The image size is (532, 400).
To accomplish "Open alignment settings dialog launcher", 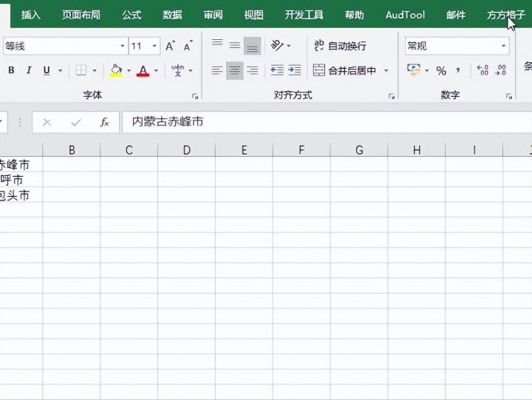I will click(x=392, y=96).
